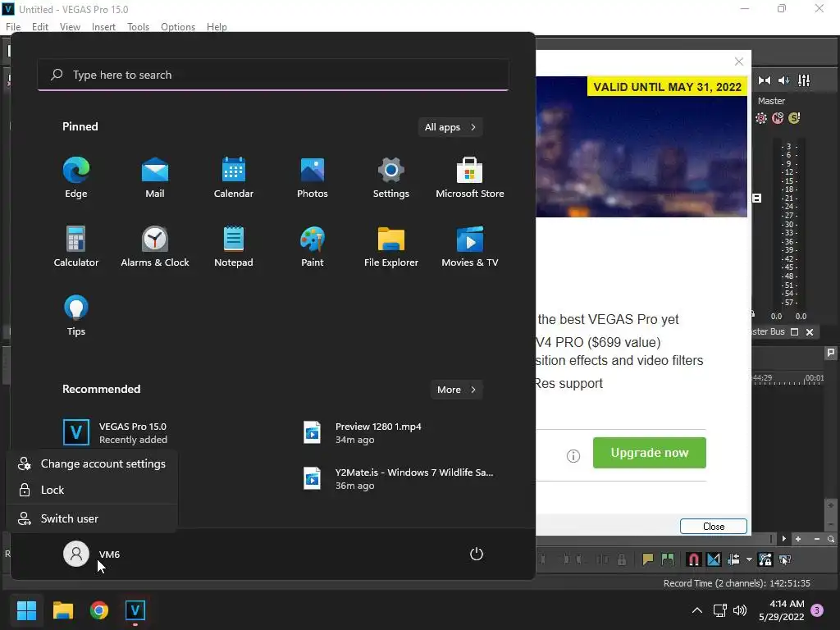The height and width of the screenshot is (630, 840).
Task: Open the Paint app
Action: tap(313, 246)
